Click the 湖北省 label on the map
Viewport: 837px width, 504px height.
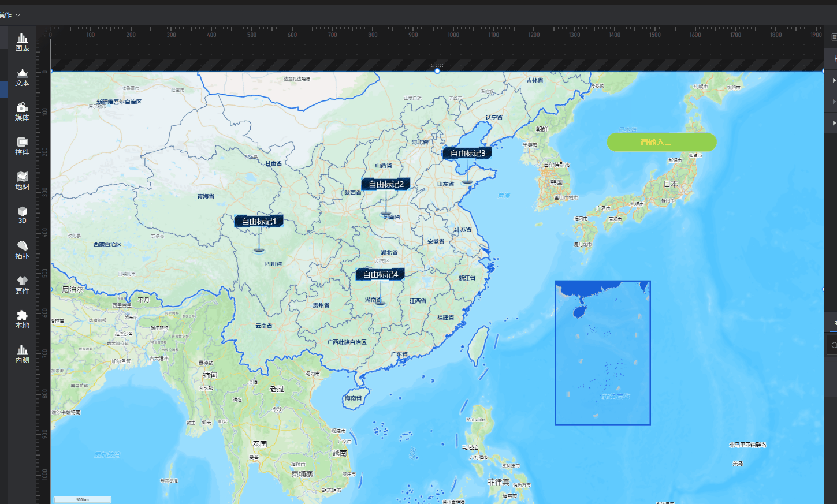click(x=389, y=253)
